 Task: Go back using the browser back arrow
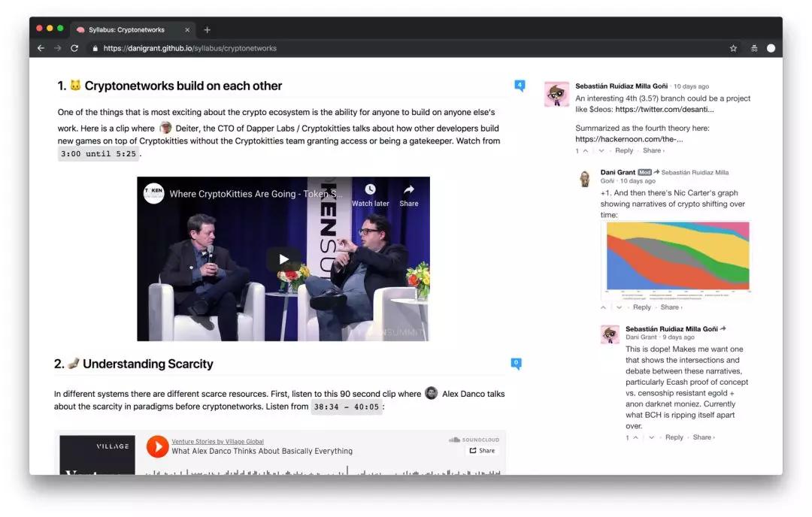(x=41, y=48)
